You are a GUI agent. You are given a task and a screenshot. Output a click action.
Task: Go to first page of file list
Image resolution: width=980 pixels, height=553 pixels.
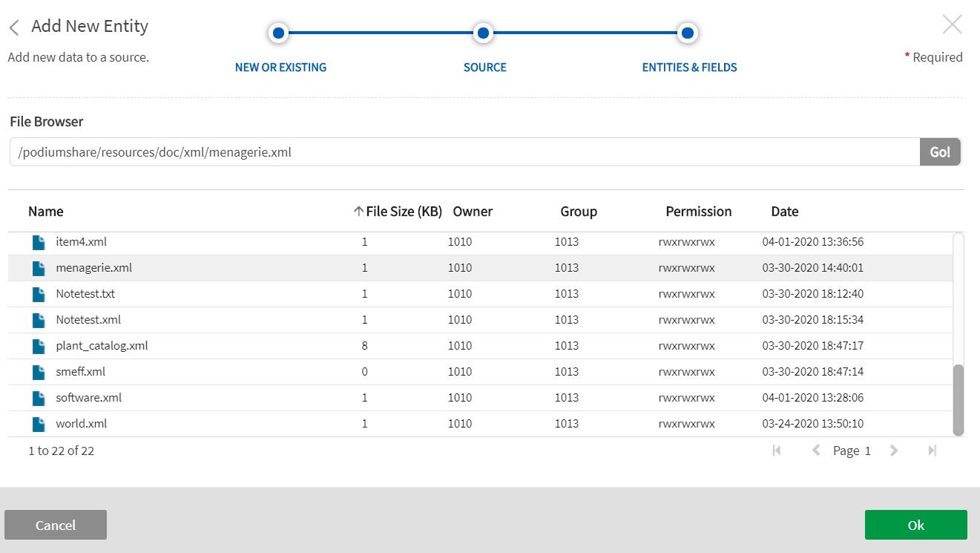pos(777,450)
